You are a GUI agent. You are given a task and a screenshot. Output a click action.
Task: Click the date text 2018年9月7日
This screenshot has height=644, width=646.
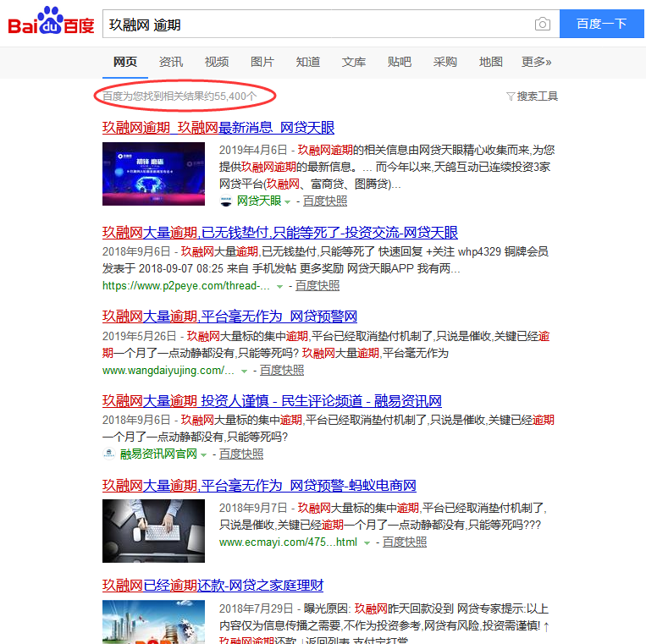(253, 508)
